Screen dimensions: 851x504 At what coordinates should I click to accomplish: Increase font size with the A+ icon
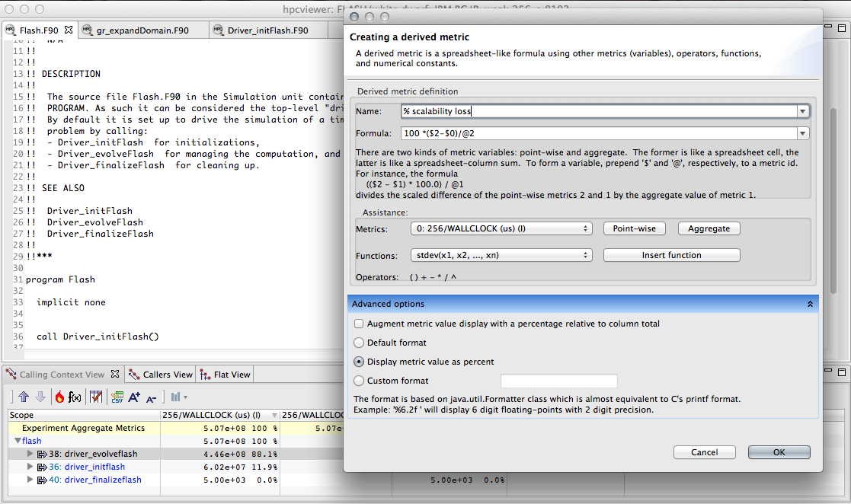coord(134,397)
